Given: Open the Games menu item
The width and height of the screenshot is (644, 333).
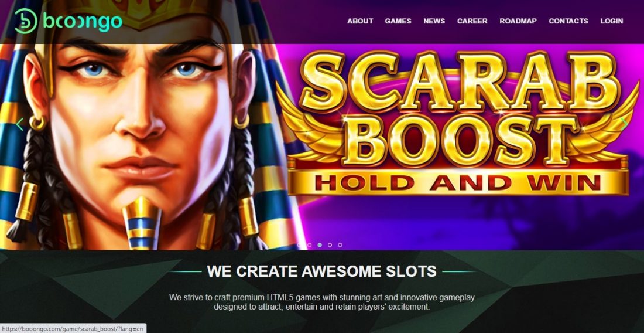Looking at the screenshot, I should [x=398, y=21].
